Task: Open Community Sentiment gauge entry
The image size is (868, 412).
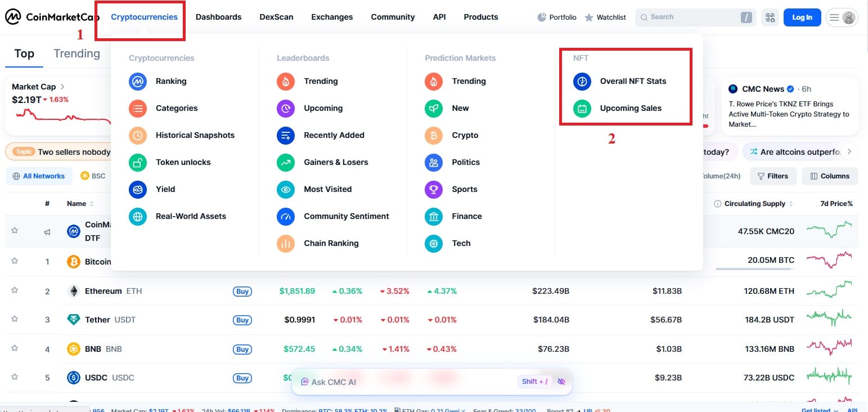Action: coord(333,216)
